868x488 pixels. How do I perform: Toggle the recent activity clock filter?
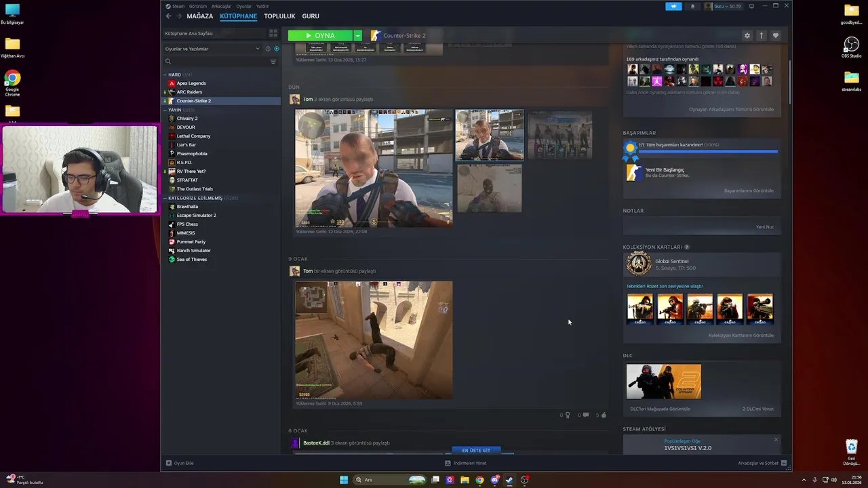(x=268, y=49)
